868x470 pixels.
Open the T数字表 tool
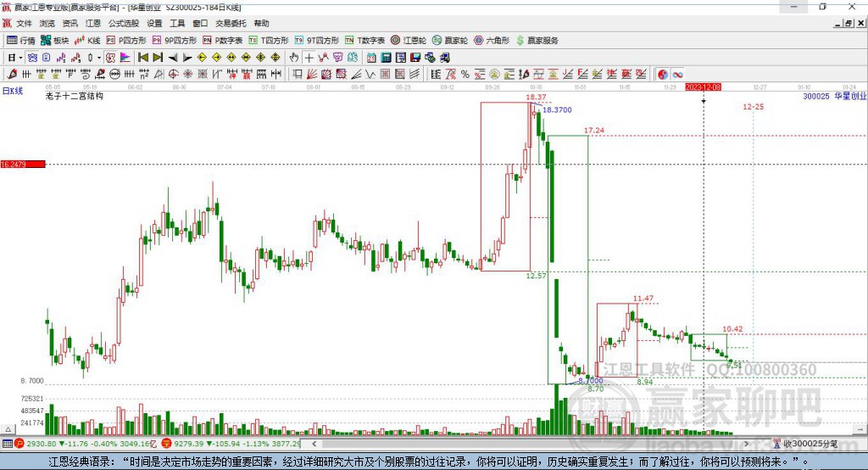[x=364, y=41]
